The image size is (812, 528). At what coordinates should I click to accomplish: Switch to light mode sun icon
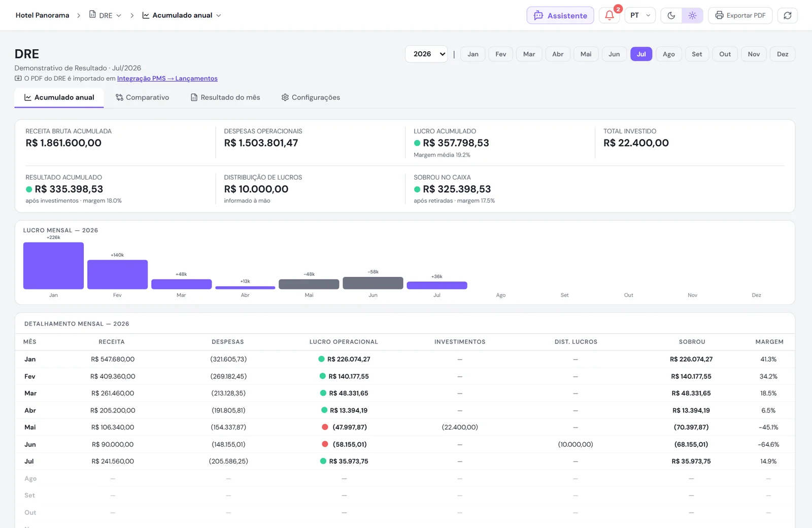pyautogui.click(x=692, y=15)
